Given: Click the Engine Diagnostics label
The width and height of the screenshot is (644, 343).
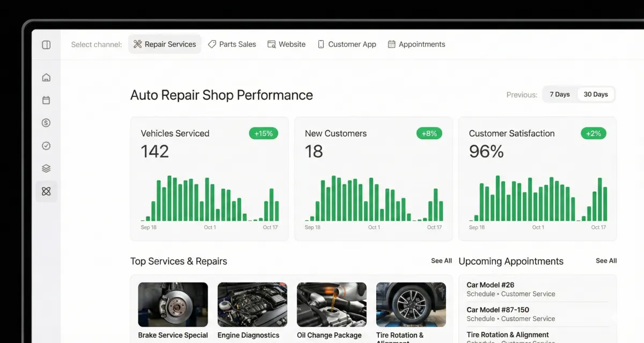Looking at the screenshot, I should (x=248, y=335).
